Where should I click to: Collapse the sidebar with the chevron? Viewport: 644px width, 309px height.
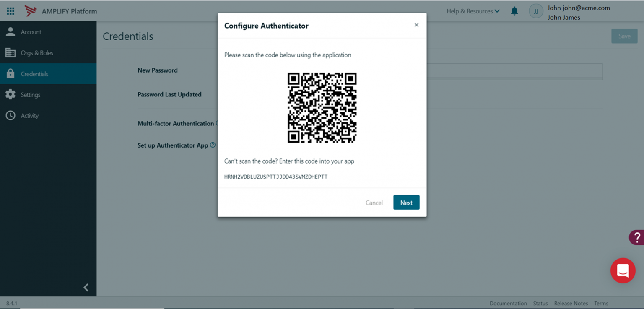click(x=86, y=287)
